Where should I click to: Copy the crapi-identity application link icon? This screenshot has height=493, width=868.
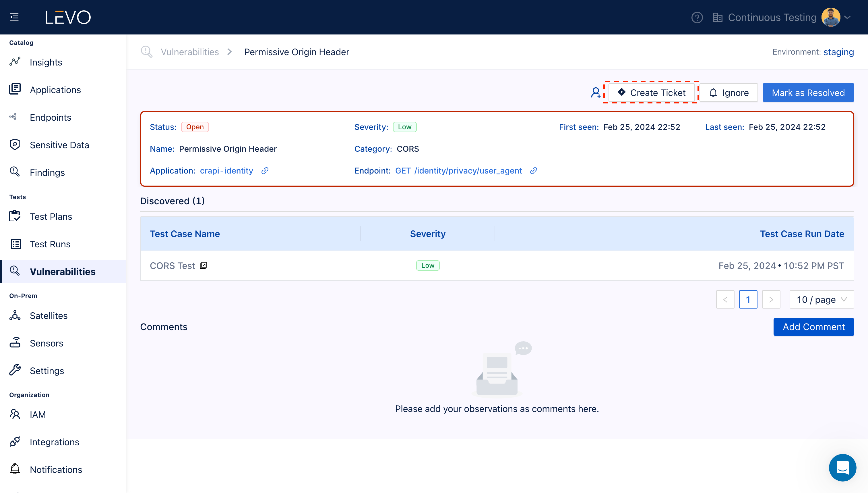point(265,171)
